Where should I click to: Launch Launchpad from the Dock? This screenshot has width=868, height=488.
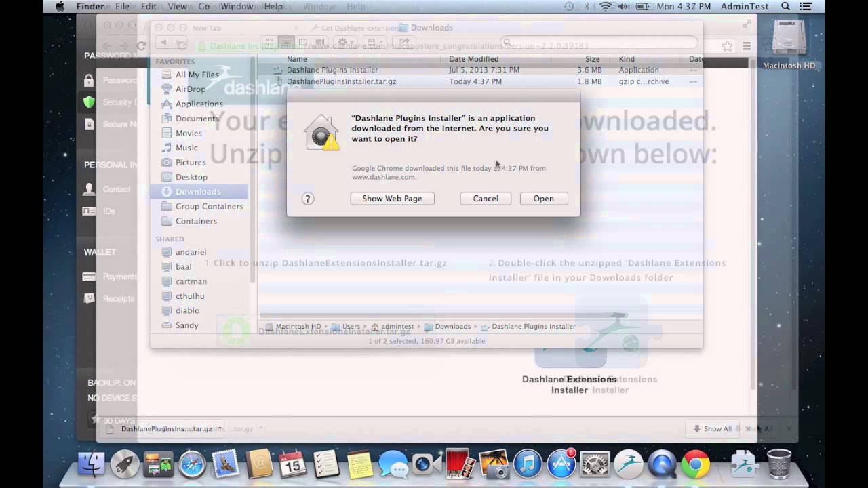click(125, 465)
